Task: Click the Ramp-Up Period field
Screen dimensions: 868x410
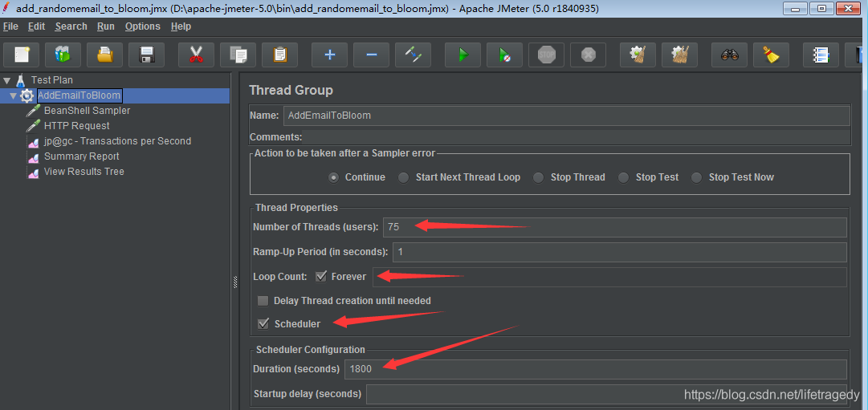Action: click(619, 252)
